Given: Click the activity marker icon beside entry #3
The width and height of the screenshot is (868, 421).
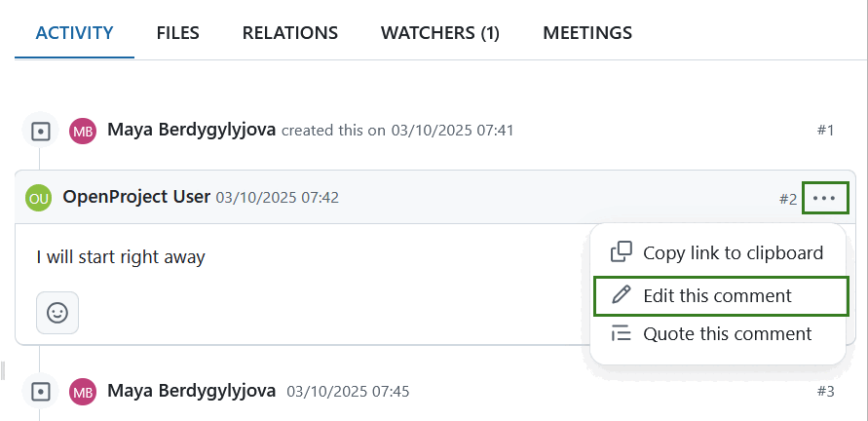Looking at the screenshot, I should (x=40, y=392).
